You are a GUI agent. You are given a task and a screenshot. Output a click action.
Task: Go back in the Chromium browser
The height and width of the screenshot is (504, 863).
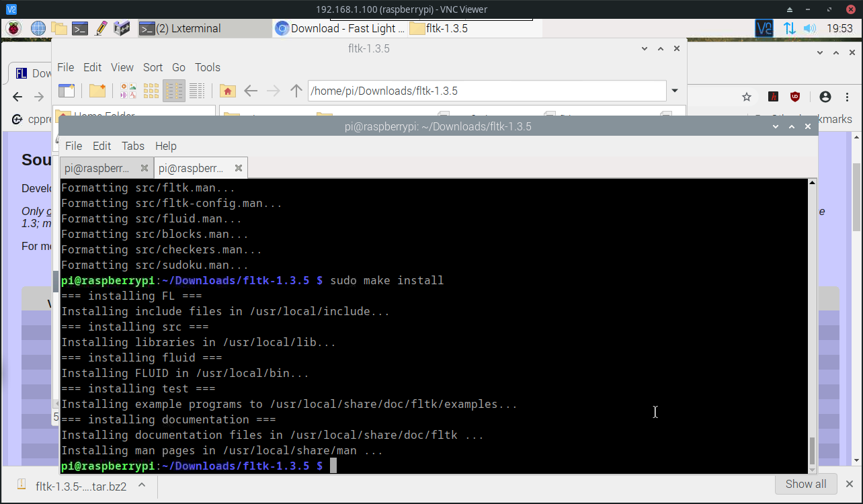point(17,97)
